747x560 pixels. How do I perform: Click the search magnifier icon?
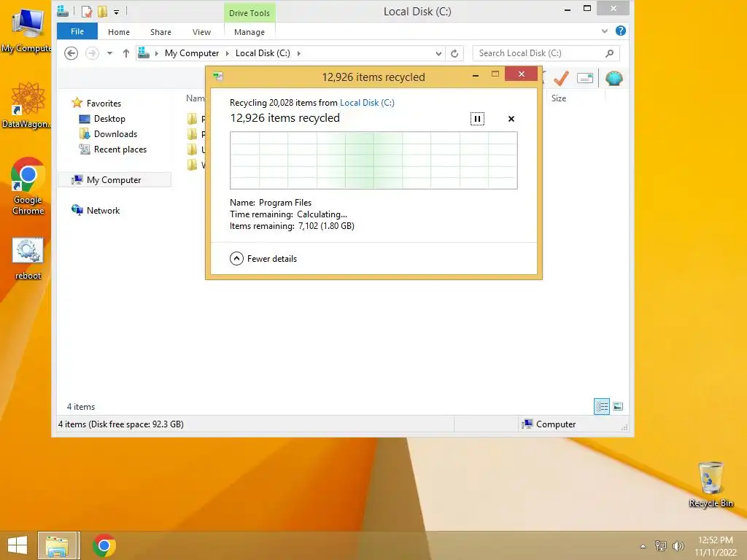click(609, 53)
